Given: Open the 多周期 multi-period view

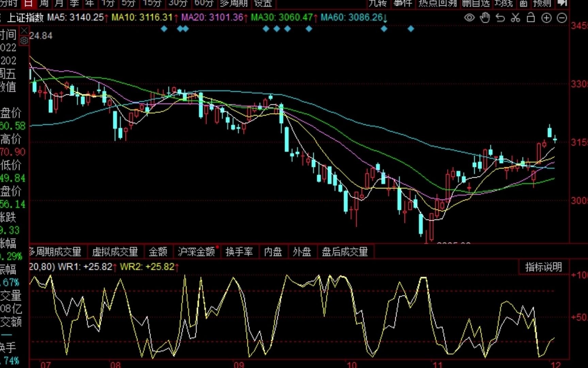Looking at the screenshot, I should (233, 3).
